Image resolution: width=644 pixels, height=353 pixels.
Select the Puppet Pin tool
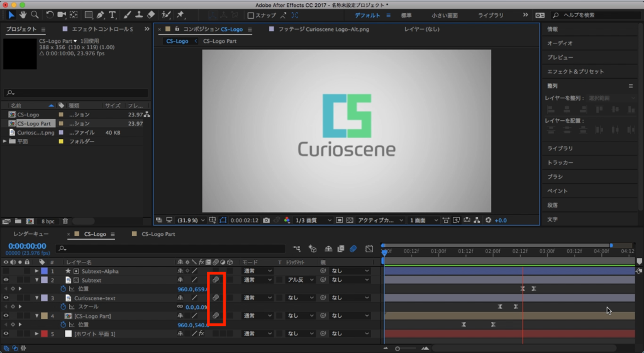coord(180,14)
